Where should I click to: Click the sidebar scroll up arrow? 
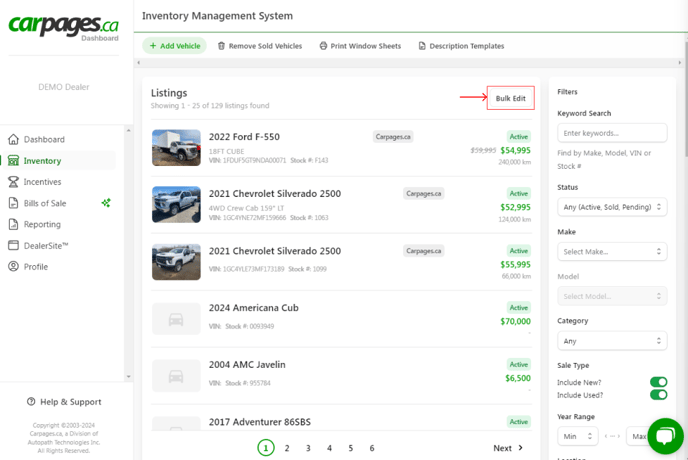(129, 130)
